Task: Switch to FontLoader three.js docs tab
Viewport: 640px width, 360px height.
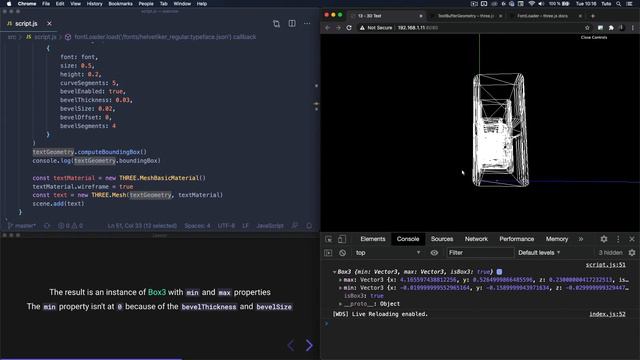Action: 546,16
